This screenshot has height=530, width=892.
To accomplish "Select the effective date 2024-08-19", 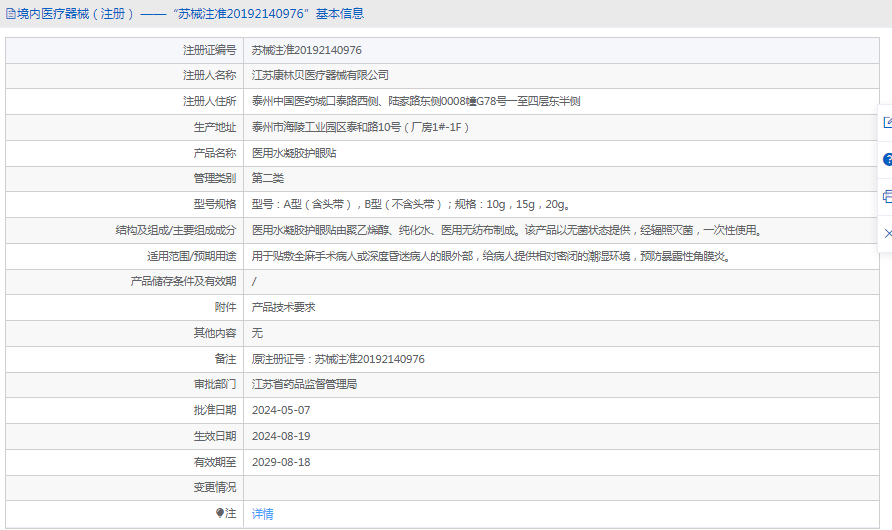I will 280,436.
